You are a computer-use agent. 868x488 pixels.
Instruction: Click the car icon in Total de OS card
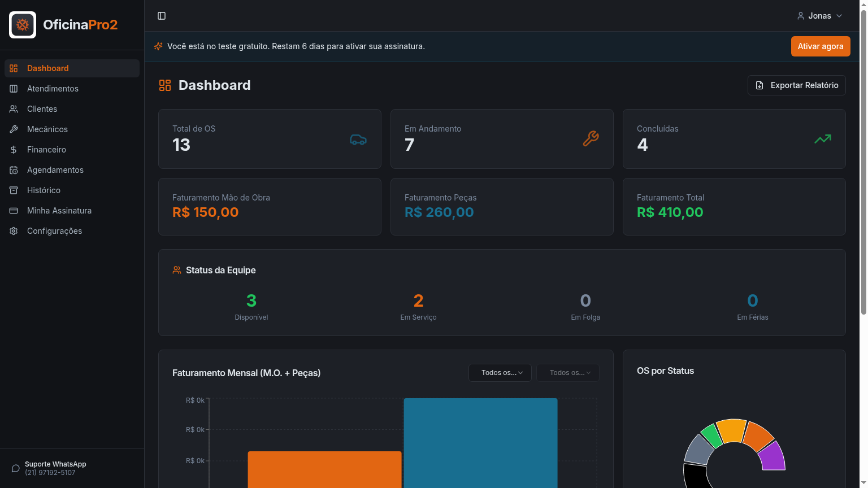point(358,139)
